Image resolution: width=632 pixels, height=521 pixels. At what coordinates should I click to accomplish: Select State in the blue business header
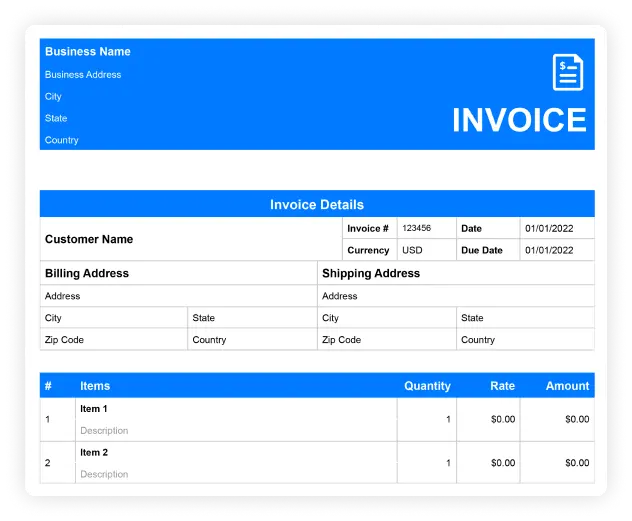tap(56, 118)
